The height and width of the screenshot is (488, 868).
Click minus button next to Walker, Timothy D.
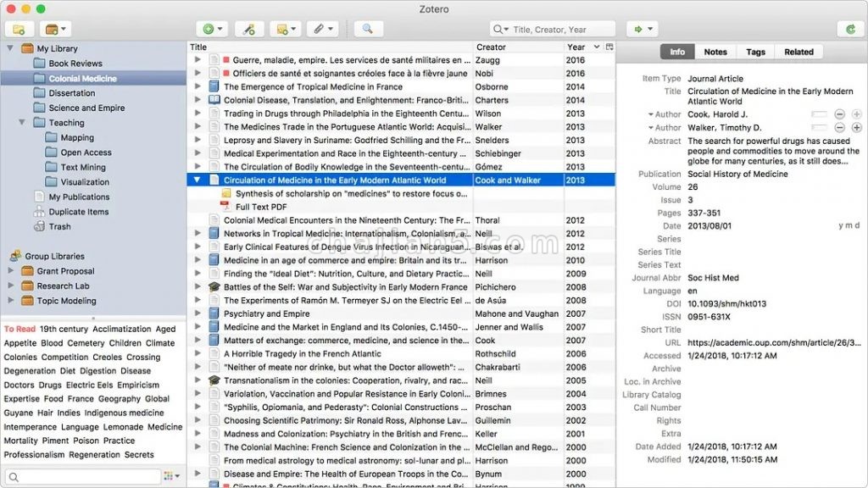pyautogui.click(x=840, y=128)
